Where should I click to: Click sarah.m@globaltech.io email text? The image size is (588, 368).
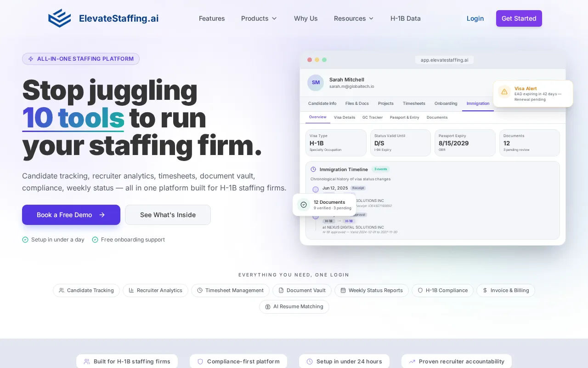(x=352, y=86)
